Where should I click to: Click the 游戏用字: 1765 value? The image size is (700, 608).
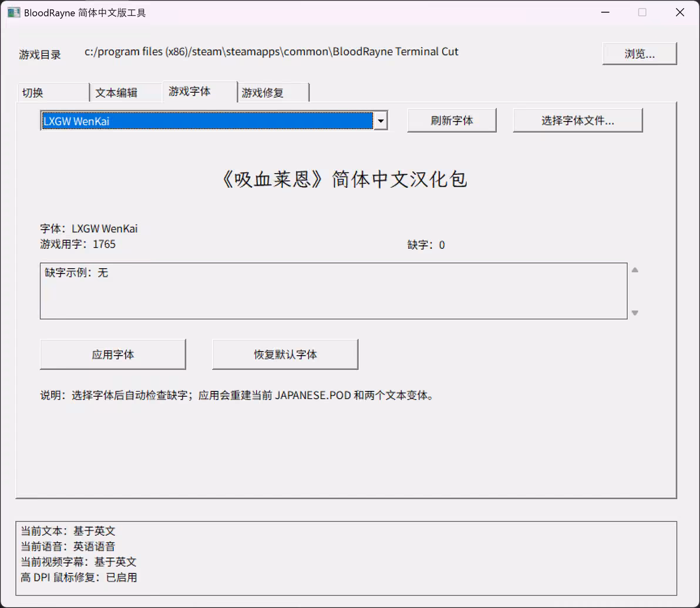[78, 245]
